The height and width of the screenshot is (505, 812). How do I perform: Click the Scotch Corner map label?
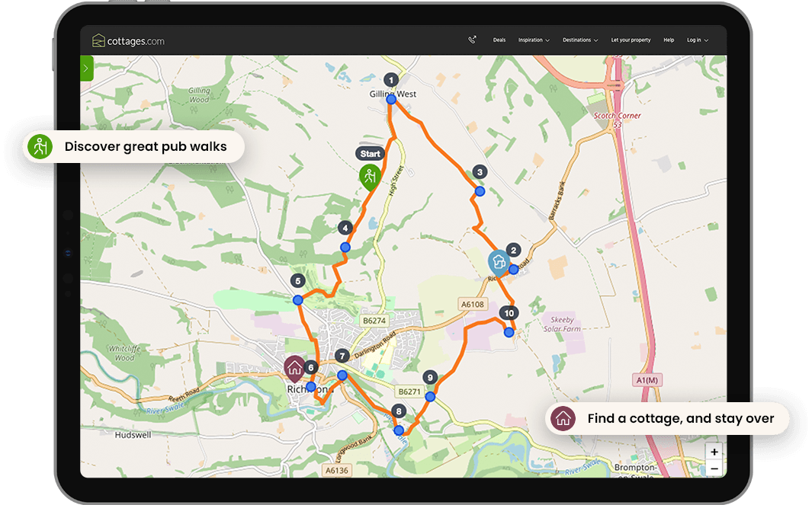(x=617, y=120)
